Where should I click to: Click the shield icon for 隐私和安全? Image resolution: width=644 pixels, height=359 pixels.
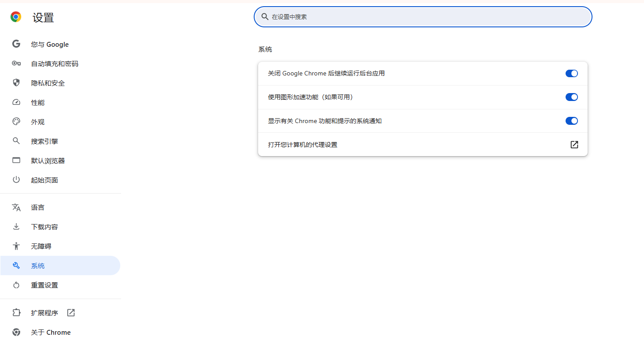click(x=16, y=82)
